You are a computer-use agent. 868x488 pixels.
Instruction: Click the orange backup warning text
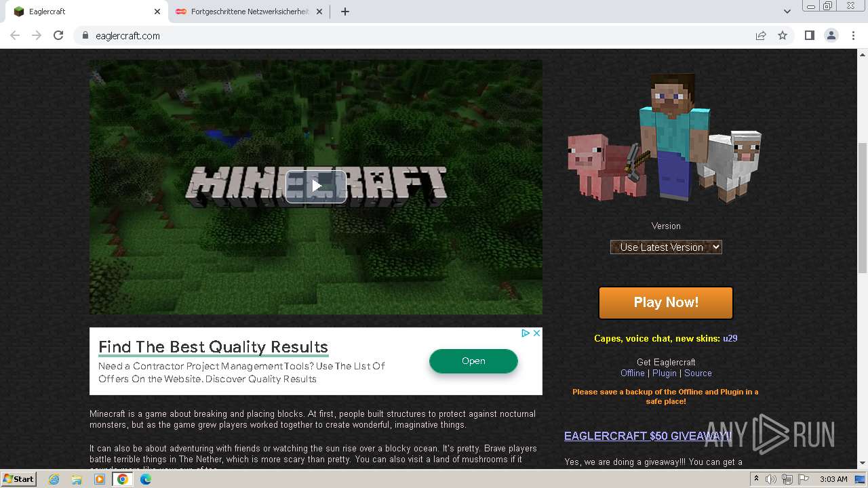665,396
